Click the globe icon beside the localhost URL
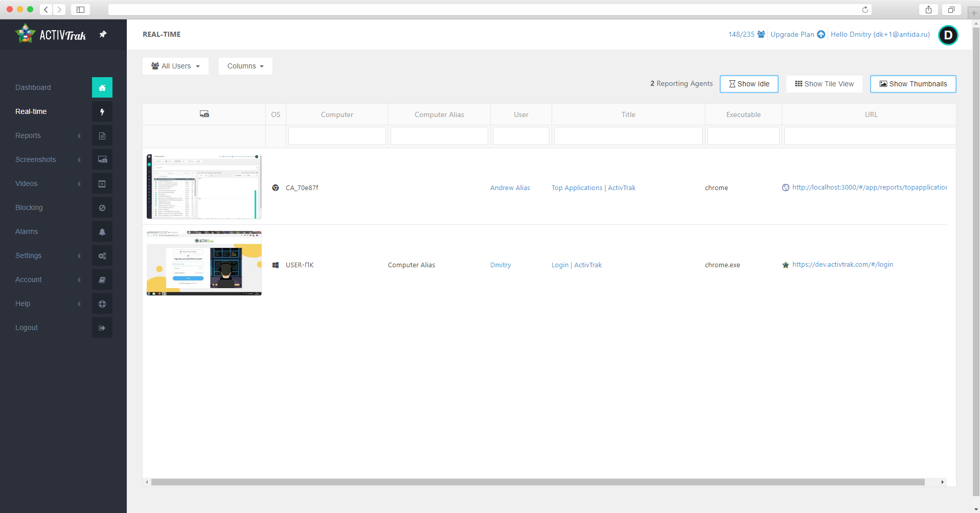 click(x=786, y=188)
